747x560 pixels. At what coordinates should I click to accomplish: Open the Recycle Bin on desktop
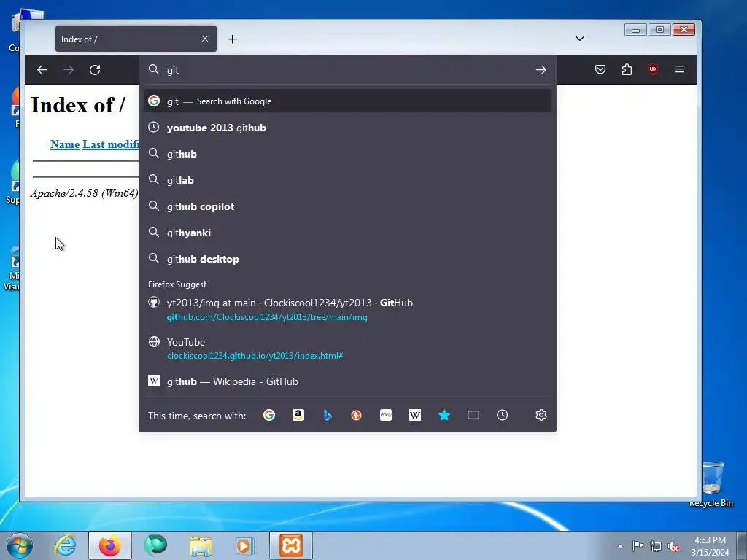tap(712, 484)
